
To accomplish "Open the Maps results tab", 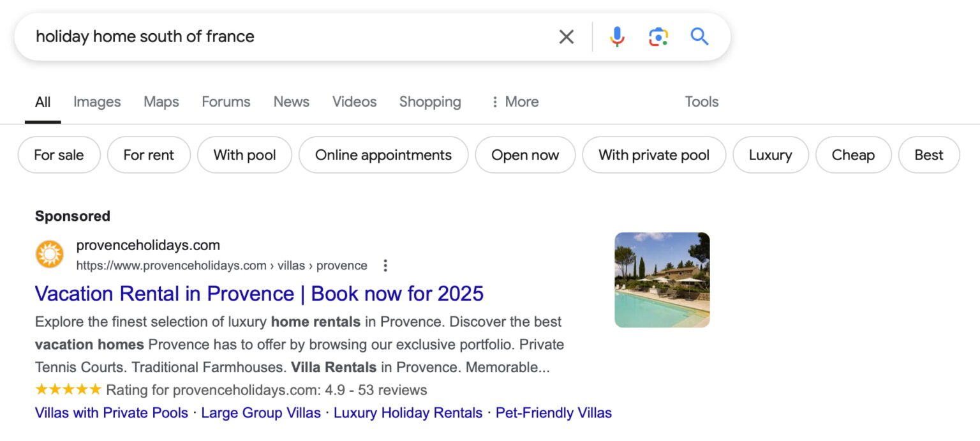I will pyautogui.click(x=161, y=101).
